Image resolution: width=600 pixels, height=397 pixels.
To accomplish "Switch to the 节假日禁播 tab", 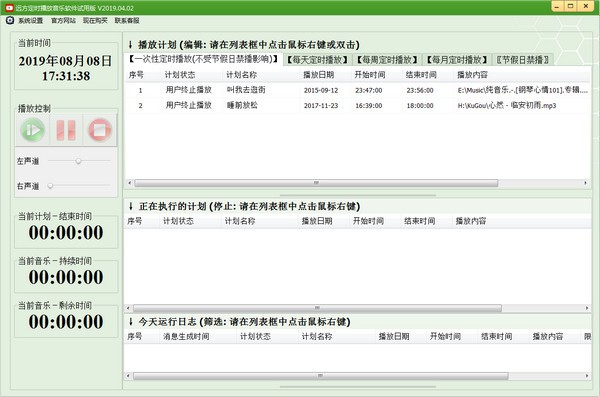I will pos(523,60).
